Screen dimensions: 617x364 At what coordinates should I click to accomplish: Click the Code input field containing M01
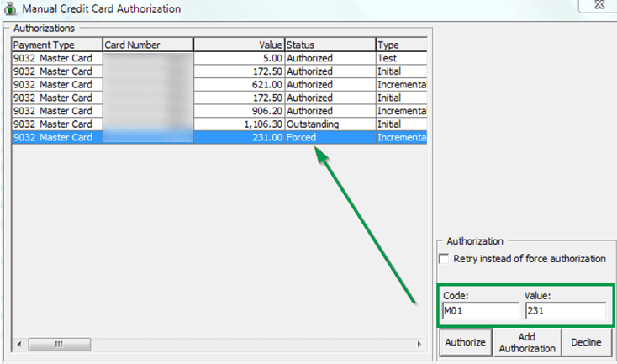(x=481, y=311)
